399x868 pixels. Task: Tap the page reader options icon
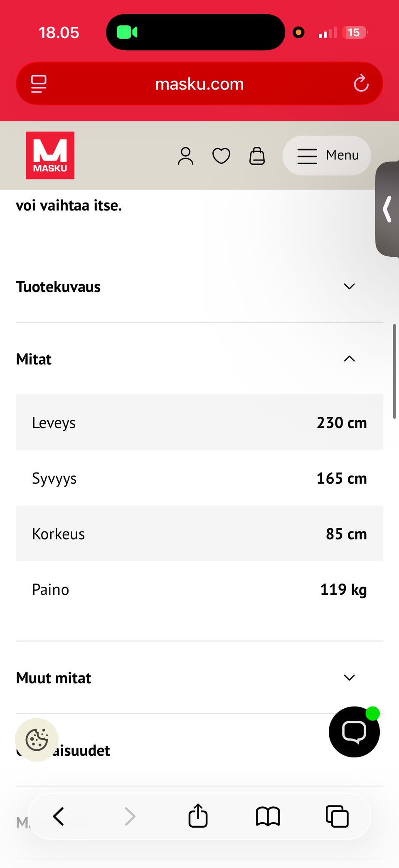click(39, 84)
